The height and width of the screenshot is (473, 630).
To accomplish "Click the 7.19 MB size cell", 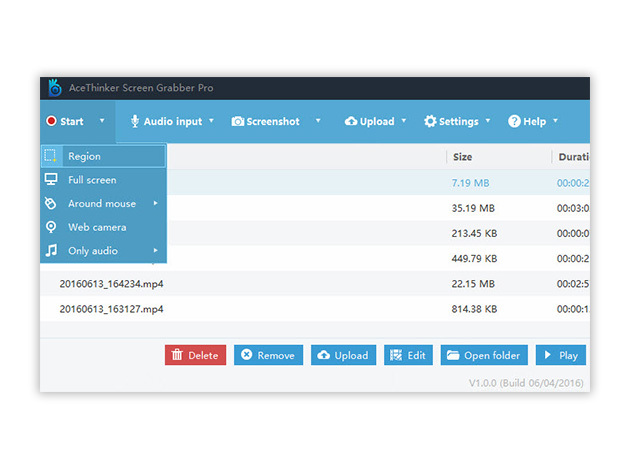I will pyautogui.click(x=470, y=183).
